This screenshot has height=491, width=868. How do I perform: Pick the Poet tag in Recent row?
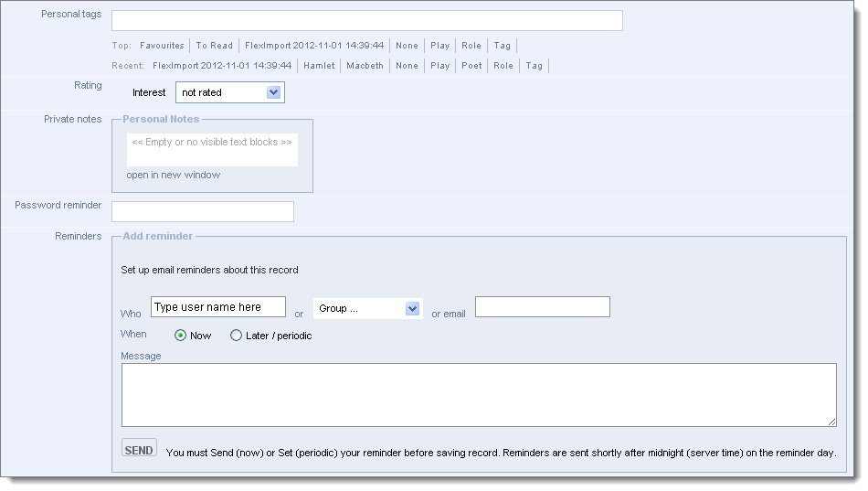pos(471,66)
